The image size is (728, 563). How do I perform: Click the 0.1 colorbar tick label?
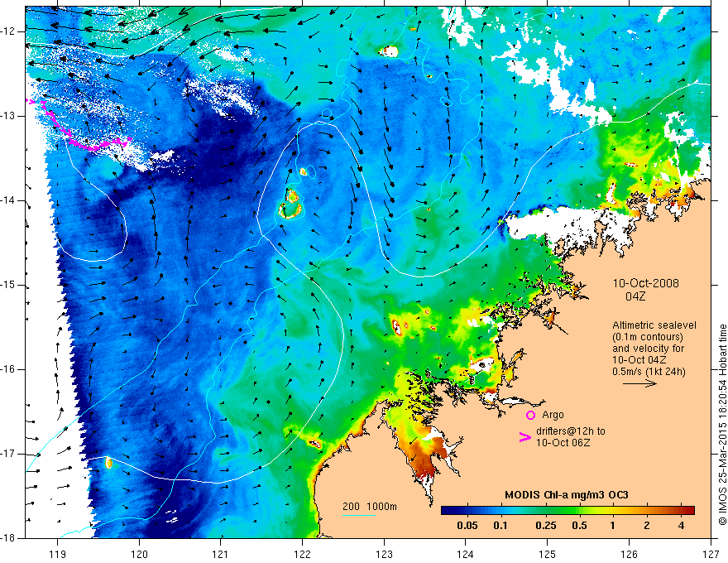pos(500,526)
